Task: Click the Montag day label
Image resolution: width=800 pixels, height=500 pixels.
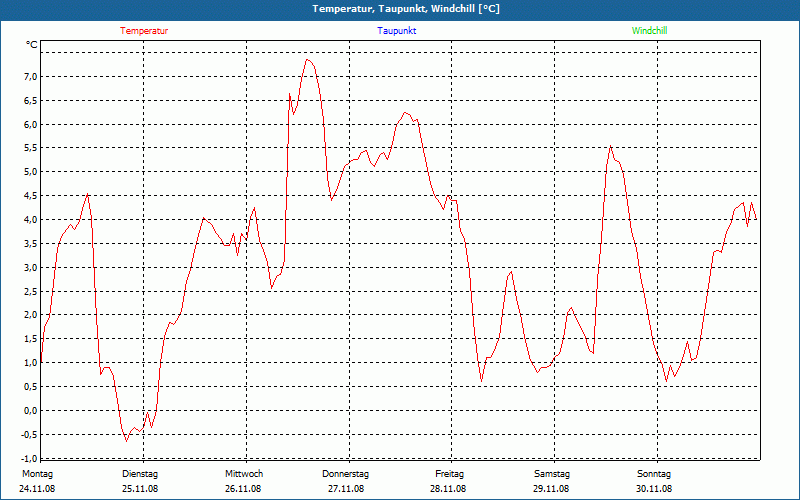Action: pyautogui.click(x=37, y=474)
